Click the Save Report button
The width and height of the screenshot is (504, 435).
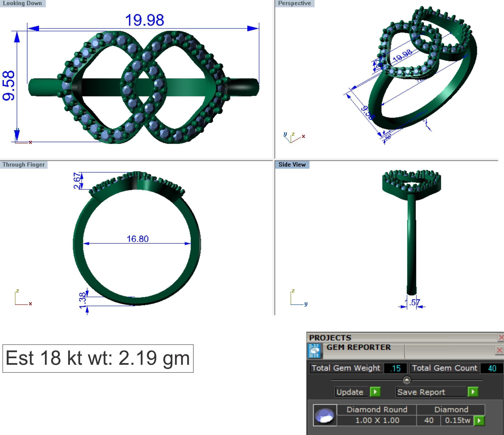tap(431, 392)
